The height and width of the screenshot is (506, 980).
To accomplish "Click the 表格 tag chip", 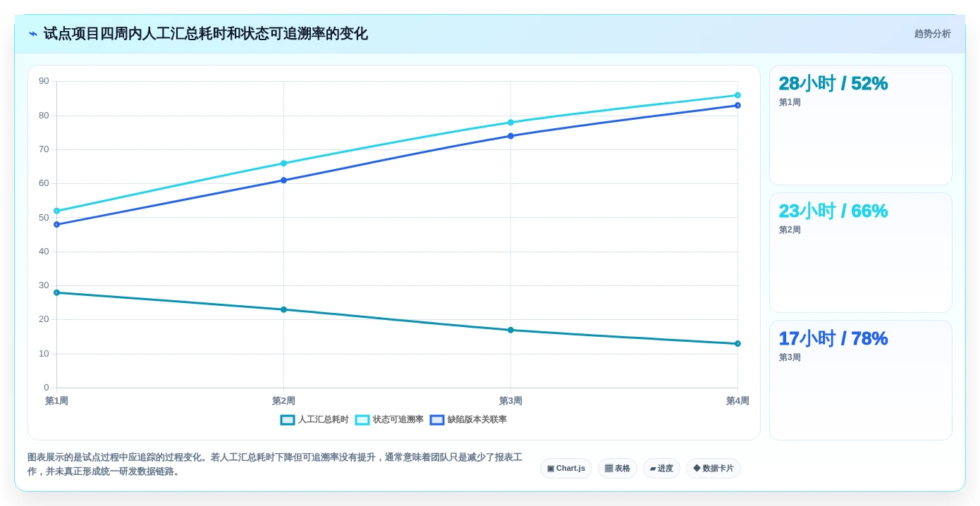I will click(618, 468).
